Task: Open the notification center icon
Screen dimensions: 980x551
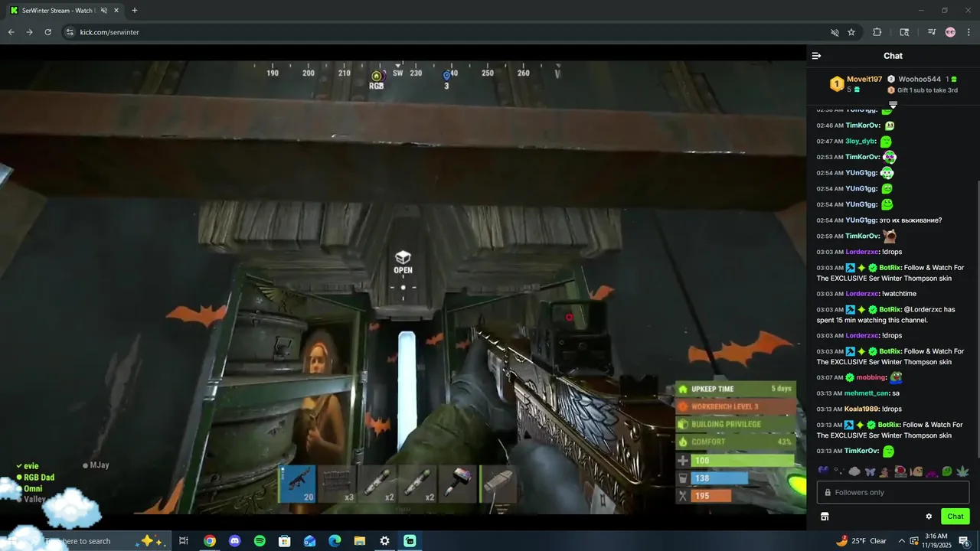Action: pos(965,541)
